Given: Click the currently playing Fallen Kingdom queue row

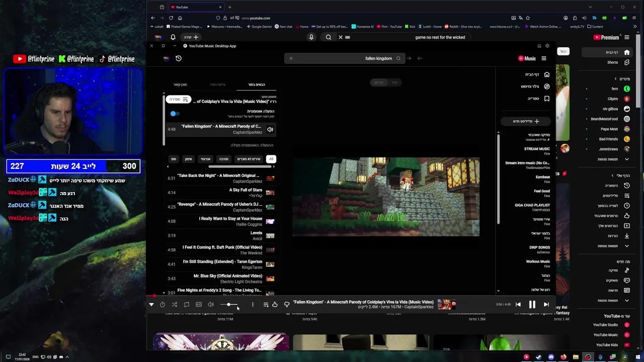Looking at the screenshot, I should (221, 129).
